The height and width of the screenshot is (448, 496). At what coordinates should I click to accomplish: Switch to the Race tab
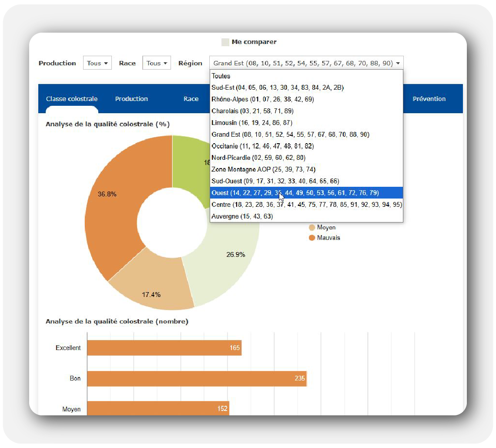click(x=191, y=99)
